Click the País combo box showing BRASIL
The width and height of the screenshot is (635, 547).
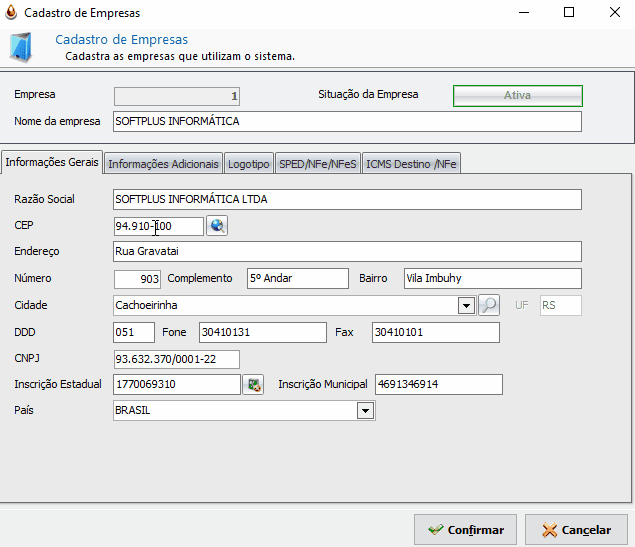[244, 411]
